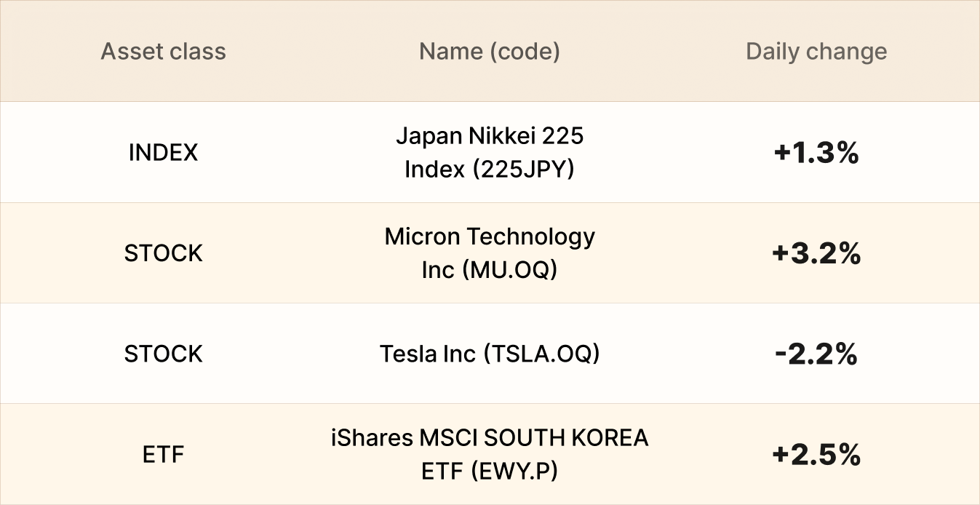
Task: Click the -2.2% daily change value
Action: tap(816, 354)
